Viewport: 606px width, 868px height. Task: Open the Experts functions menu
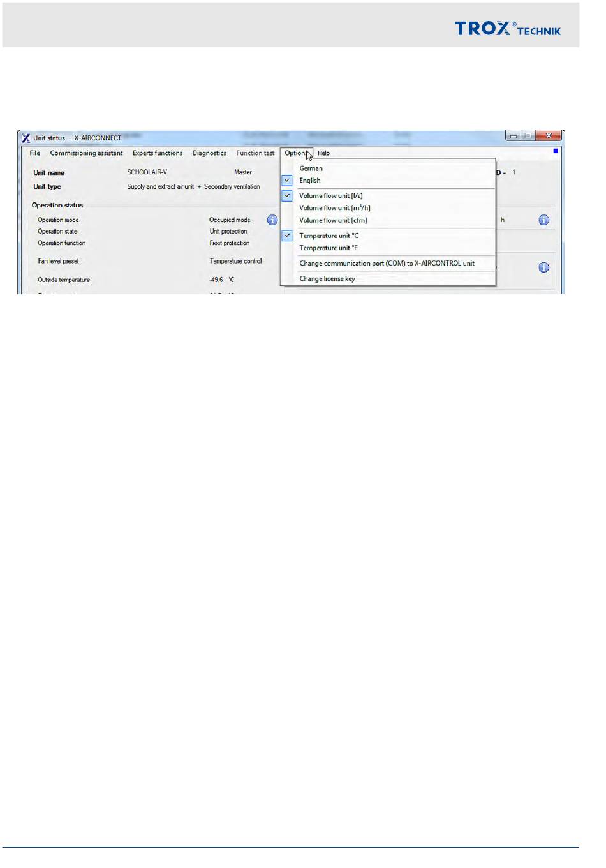pos(158,153)
